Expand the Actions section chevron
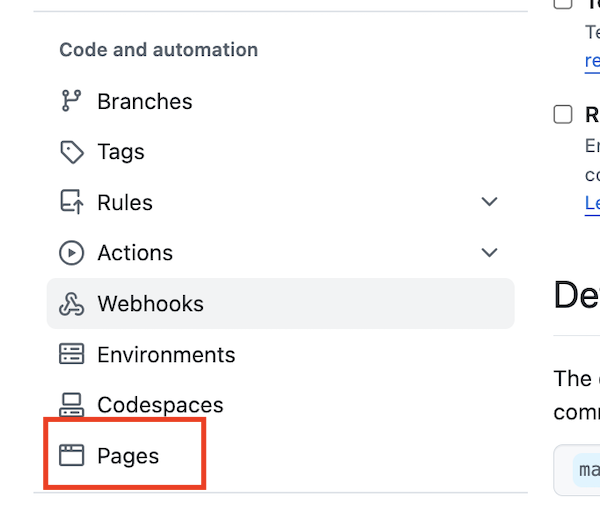Image resolution: width=600 pixels, height=512 pixels. 489,253
